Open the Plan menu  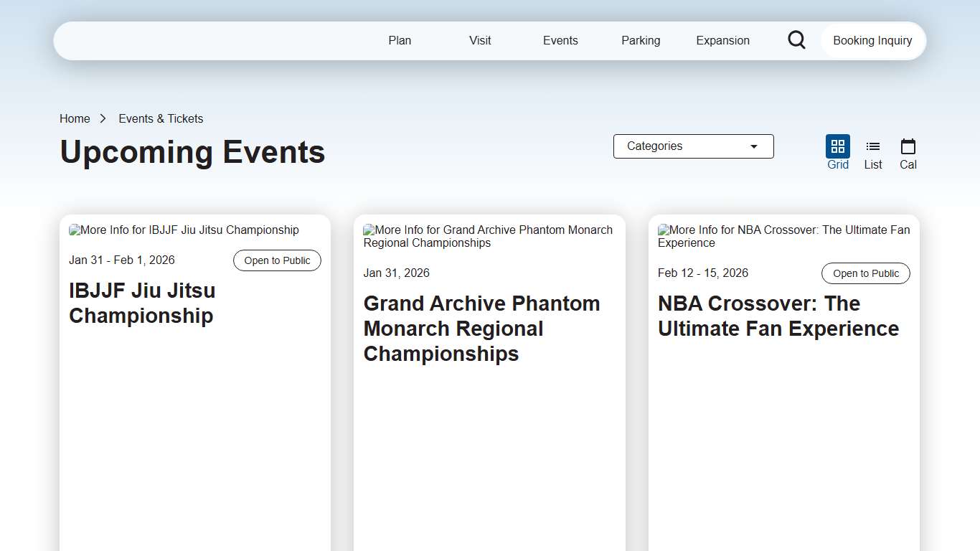point(400,41)
